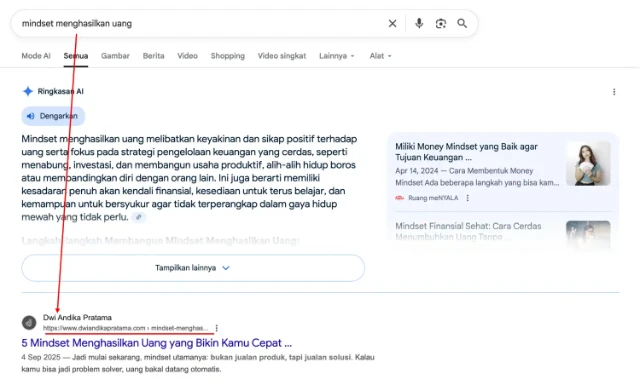Open three-dot menu next to dwiandikapratama URL
Image resolution: width=640 pixels, height=385 pixels.
(217, 328)
